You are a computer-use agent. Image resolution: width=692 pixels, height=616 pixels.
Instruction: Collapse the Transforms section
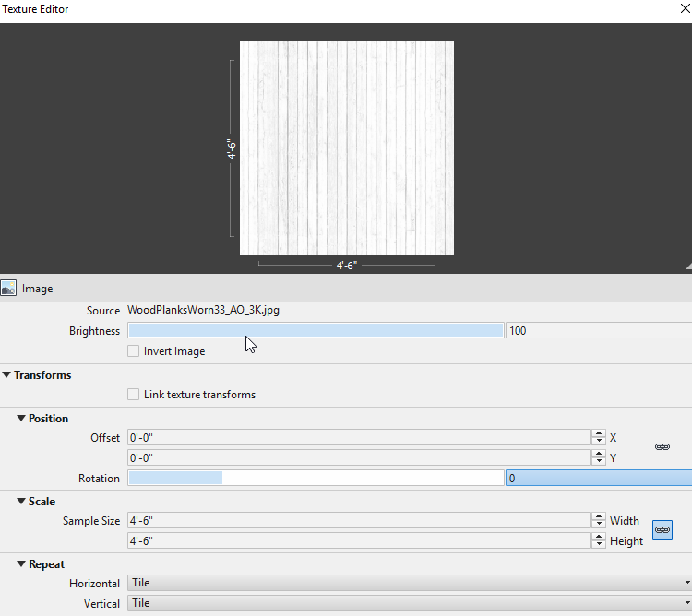[x=6, y=374]
